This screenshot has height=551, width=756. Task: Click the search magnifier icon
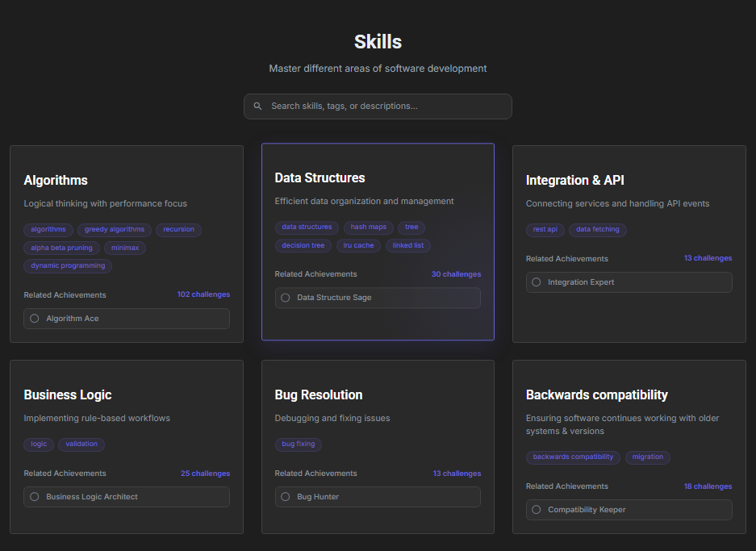click(258, 106)
